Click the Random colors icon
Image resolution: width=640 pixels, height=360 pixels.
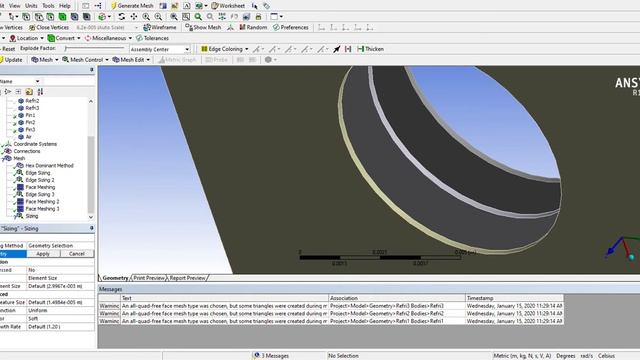[253, 27]
